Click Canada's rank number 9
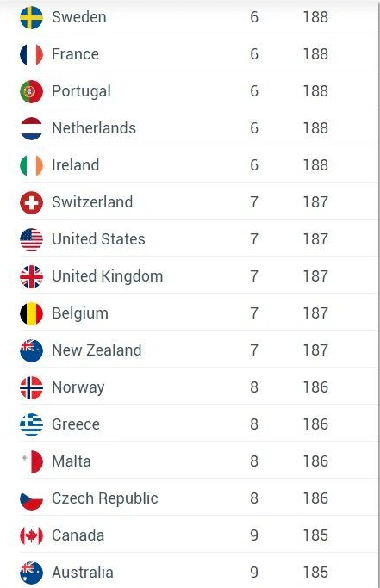 (254, 535)
